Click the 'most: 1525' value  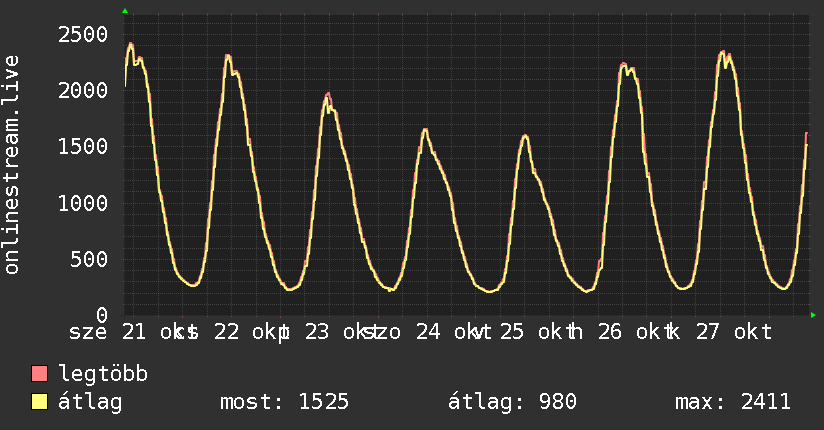click(x=284, y=402)
